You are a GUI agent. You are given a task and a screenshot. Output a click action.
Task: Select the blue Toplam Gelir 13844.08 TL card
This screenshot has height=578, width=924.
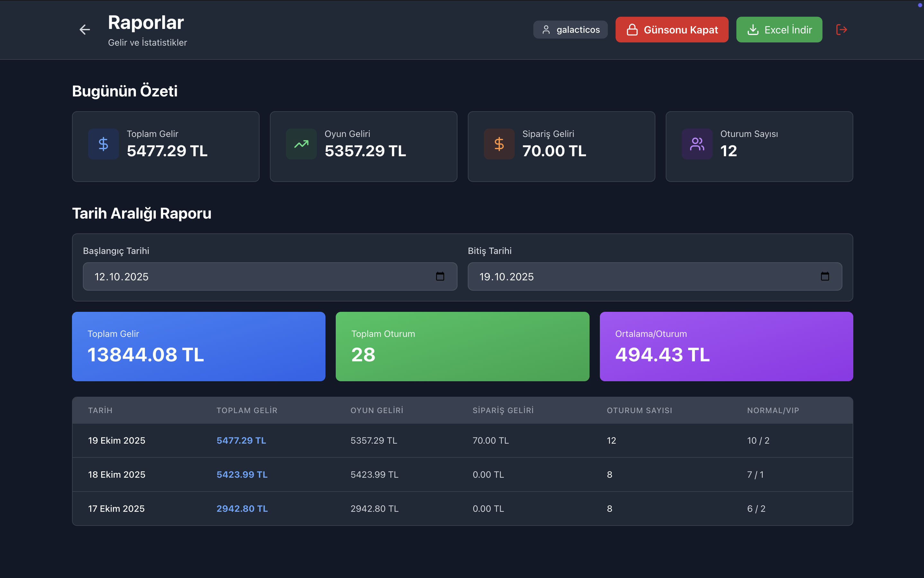[199, 346]
